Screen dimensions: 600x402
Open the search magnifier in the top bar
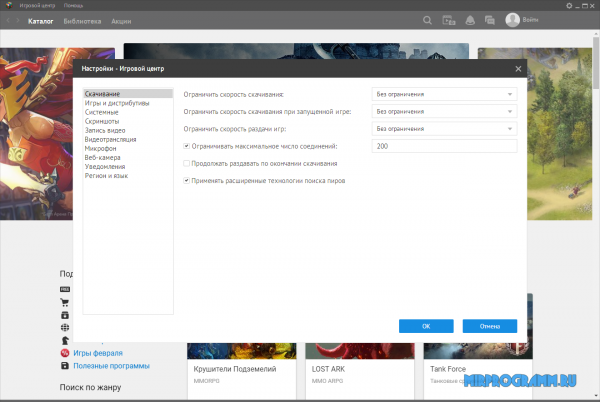pyautogui.click(x=427, y=20)
